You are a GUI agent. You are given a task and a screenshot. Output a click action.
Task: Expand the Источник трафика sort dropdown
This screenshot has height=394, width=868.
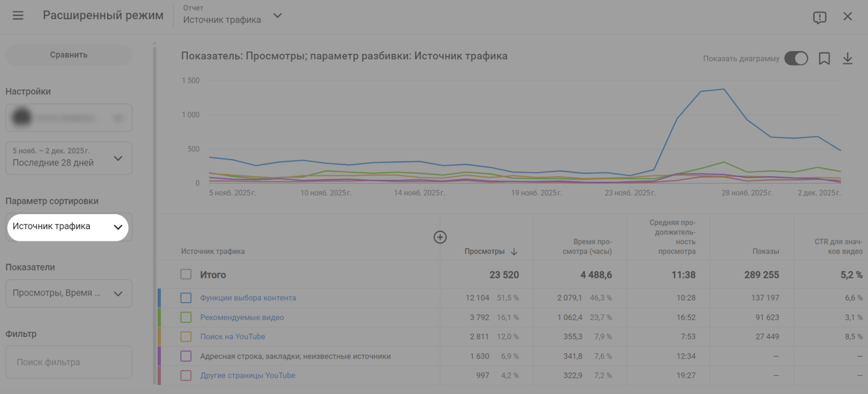tap(68, 227)
